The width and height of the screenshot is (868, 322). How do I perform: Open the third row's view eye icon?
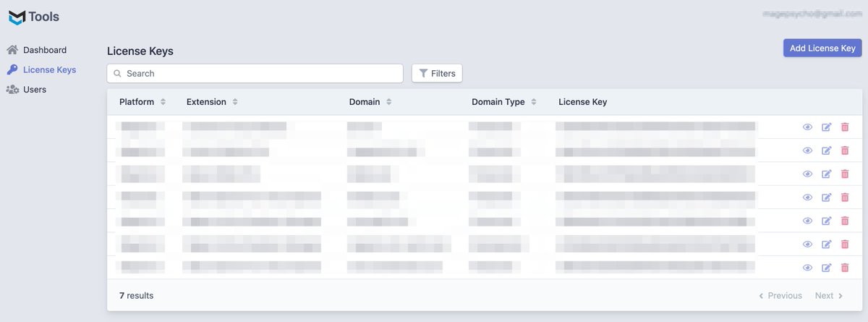pyautogui.click(x=808, y=174)
